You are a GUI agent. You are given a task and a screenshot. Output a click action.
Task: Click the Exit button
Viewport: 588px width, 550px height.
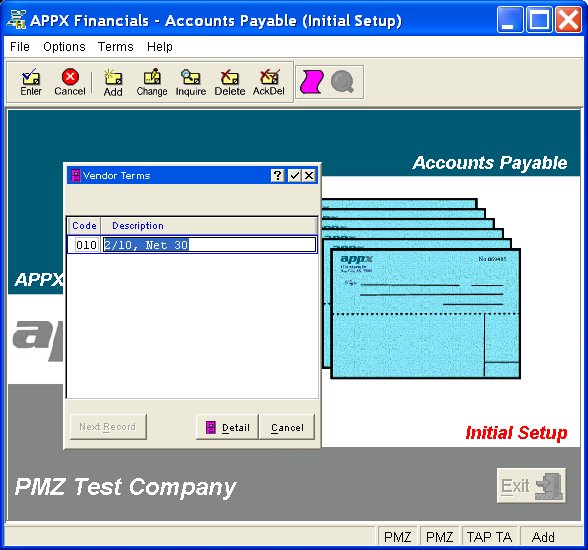(531, 486)
